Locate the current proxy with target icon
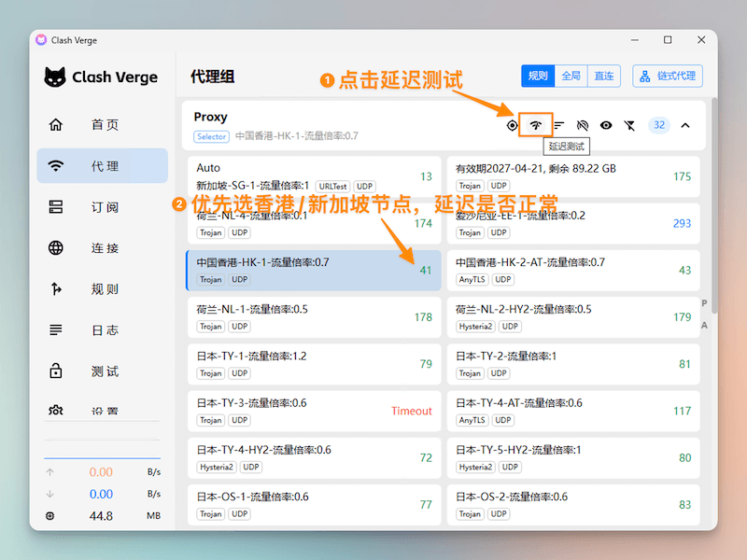 coord(512,125)
